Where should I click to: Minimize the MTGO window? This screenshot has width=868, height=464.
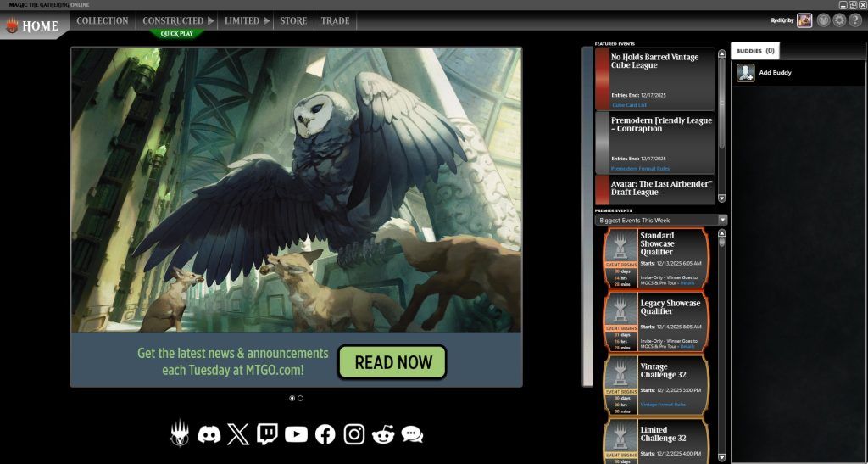coord(843,5)
